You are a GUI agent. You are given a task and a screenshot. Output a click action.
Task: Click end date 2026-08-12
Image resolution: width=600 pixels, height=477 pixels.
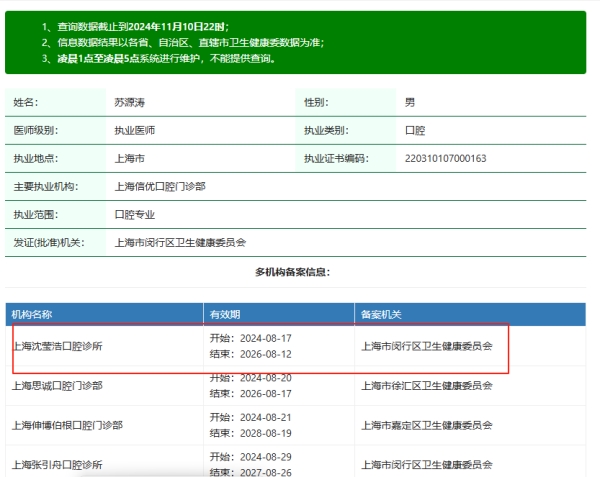(x=266, y=354)
